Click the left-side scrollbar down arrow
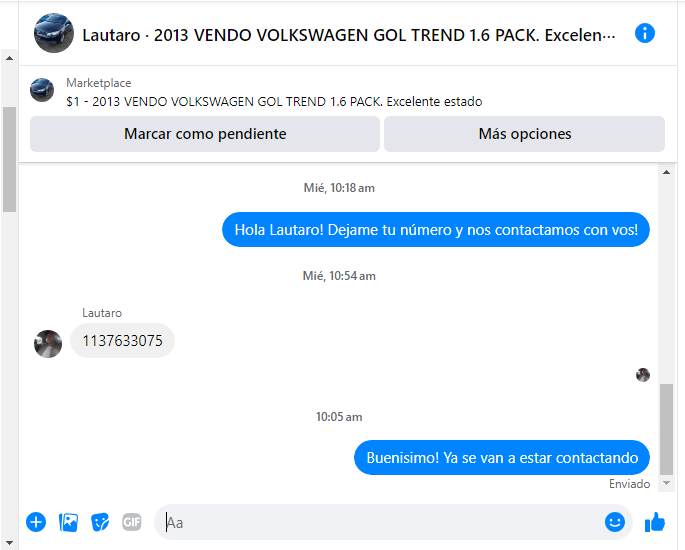The width and height of the screenshot is (685, 550). pos(9,543)
